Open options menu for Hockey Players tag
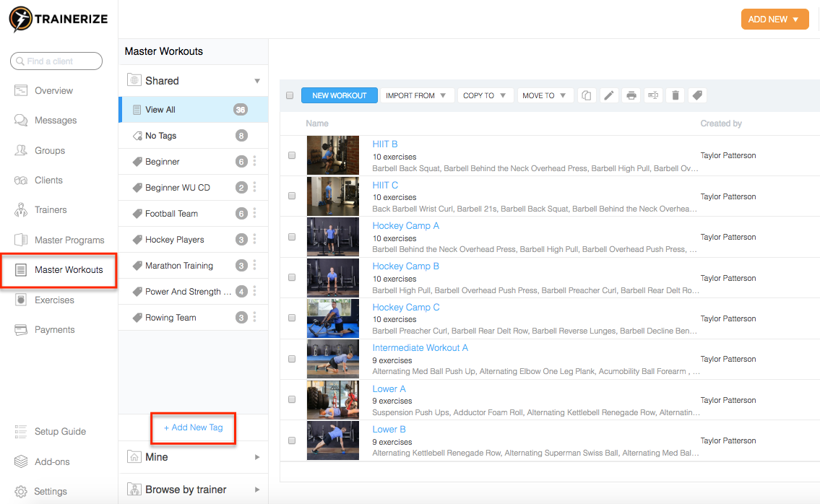This screenshot has width=820, height=504. pyautogui.click(x=255, y=239)
